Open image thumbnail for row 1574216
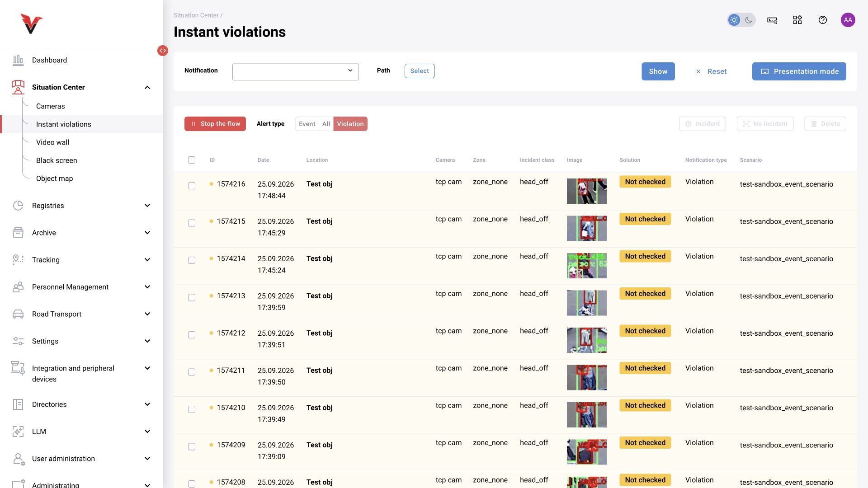Viewport: 868px width, 488px height. tap(587, 191)
